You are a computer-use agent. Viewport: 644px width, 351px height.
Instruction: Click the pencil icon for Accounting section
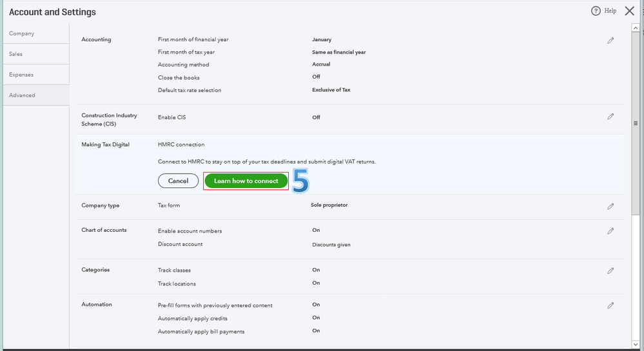(x=610, y=41)
